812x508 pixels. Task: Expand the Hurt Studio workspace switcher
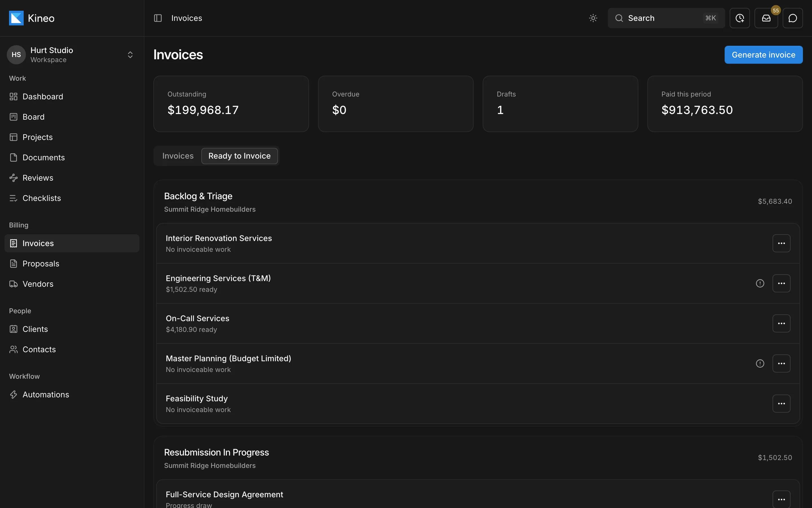[72, 55]
